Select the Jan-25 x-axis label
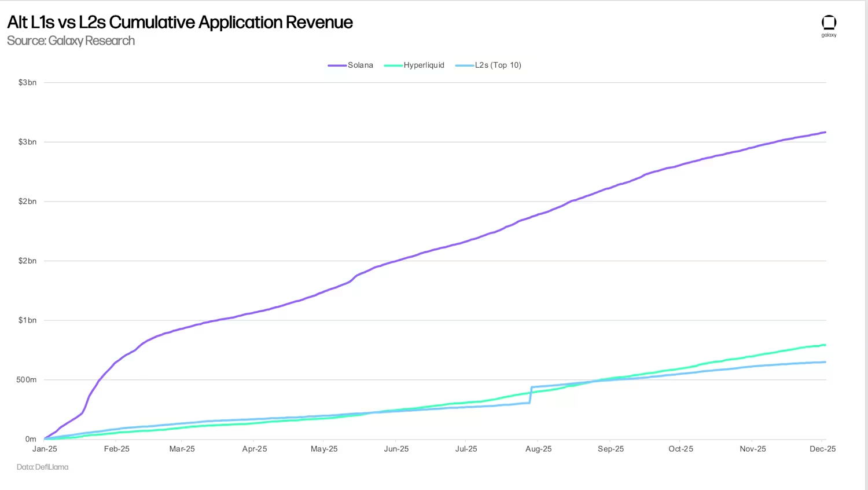868x490 pixels. (45, 449)
